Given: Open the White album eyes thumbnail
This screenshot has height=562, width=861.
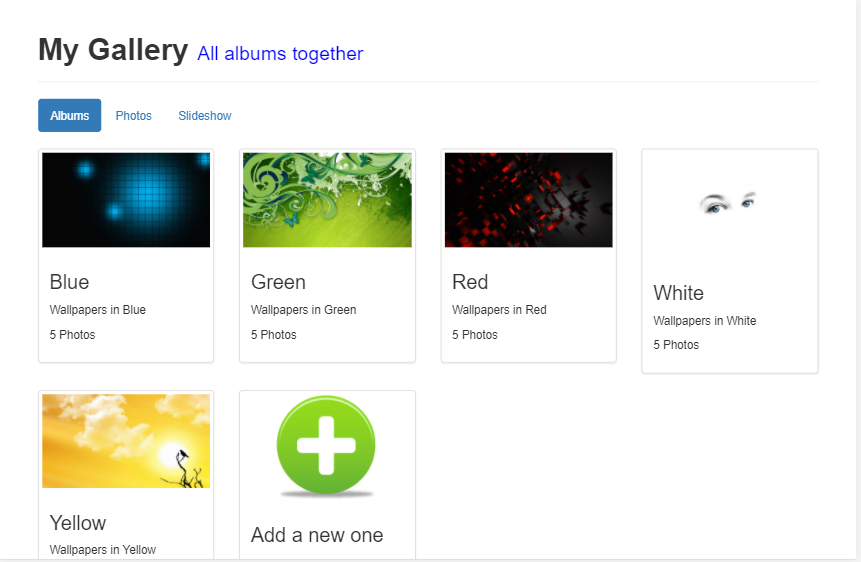Looking at the screenshot, I should pos(729,204).
